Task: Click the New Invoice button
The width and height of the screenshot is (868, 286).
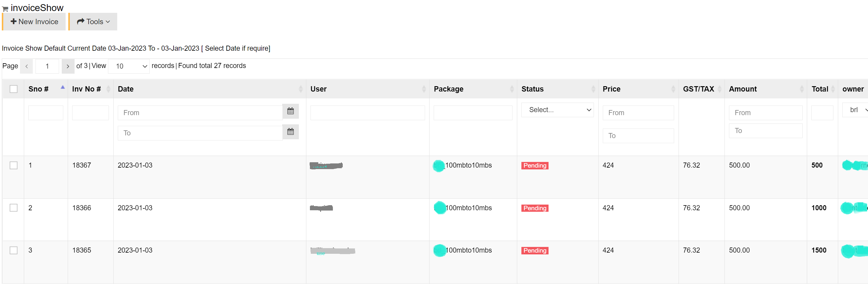Action: click(x=34, y=21)
